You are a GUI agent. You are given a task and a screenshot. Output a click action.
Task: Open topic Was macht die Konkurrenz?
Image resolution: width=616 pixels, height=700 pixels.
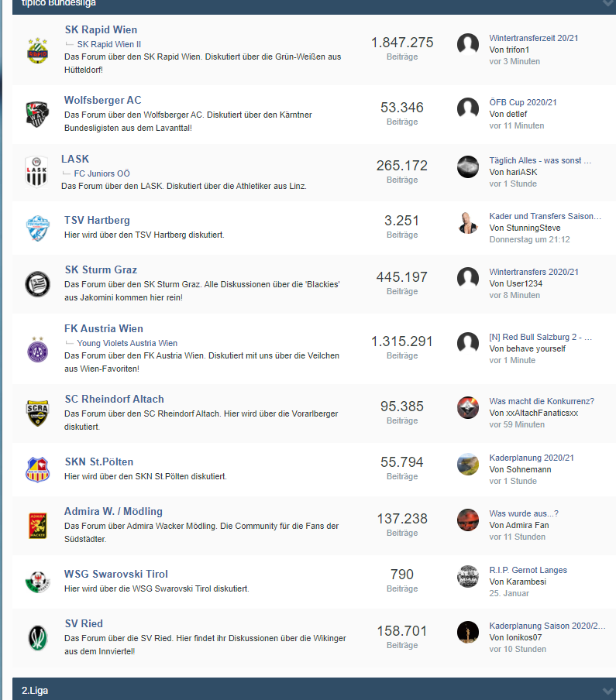click(x=542, y=401)
